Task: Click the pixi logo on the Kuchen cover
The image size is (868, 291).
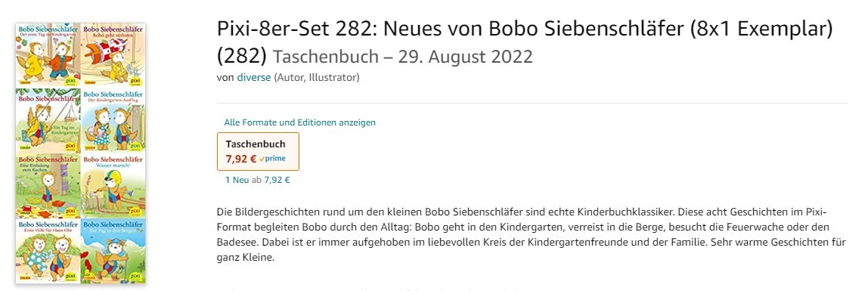Action: [x=70, y=211]
